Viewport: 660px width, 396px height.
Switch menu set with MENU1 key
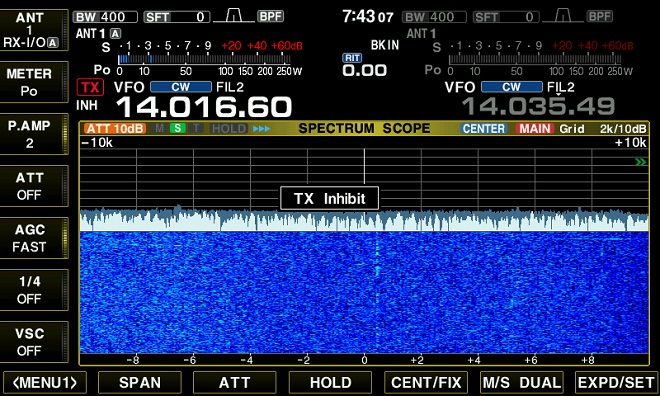pos(45,383)
